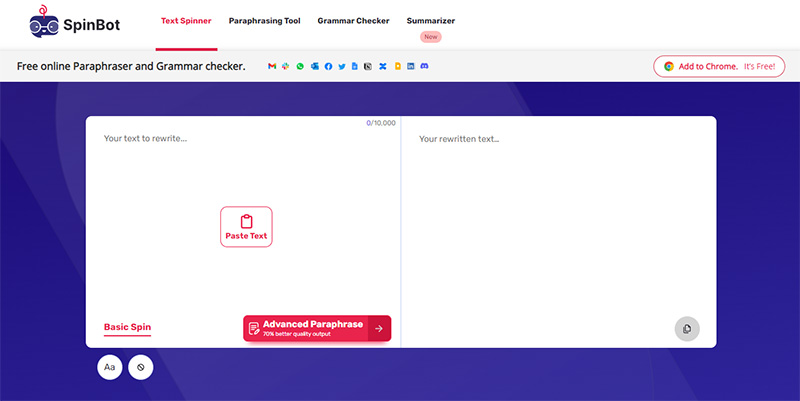Click the Discord icon

coord(424,66)
